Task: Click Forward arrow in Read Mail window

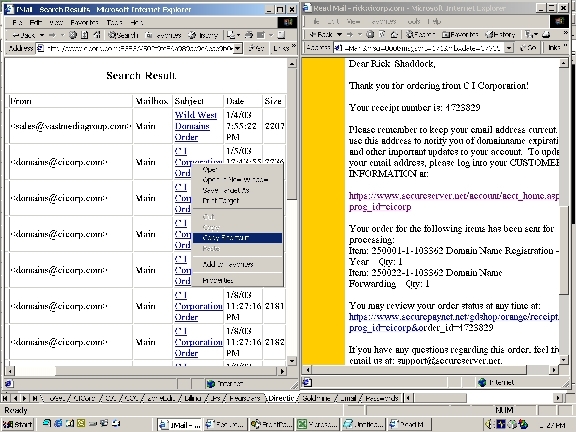Action: point(350,35)
